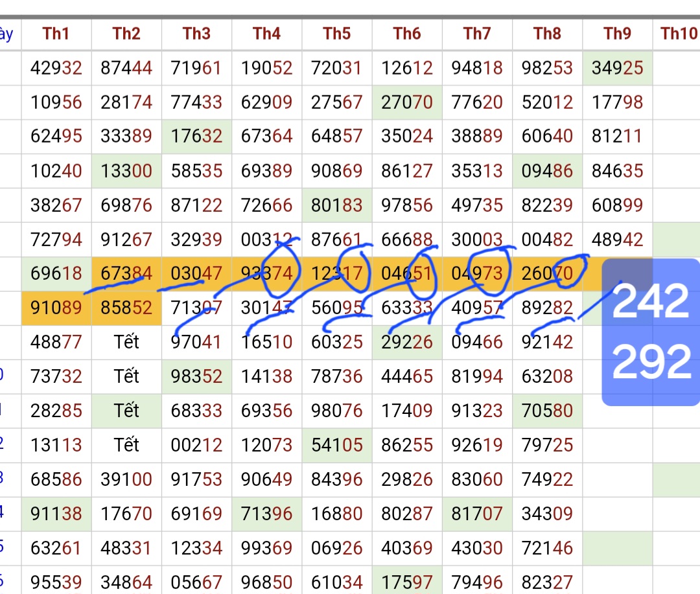Click cell 48877 in Th1
This screenshot has width=700, height=594.
56,342
